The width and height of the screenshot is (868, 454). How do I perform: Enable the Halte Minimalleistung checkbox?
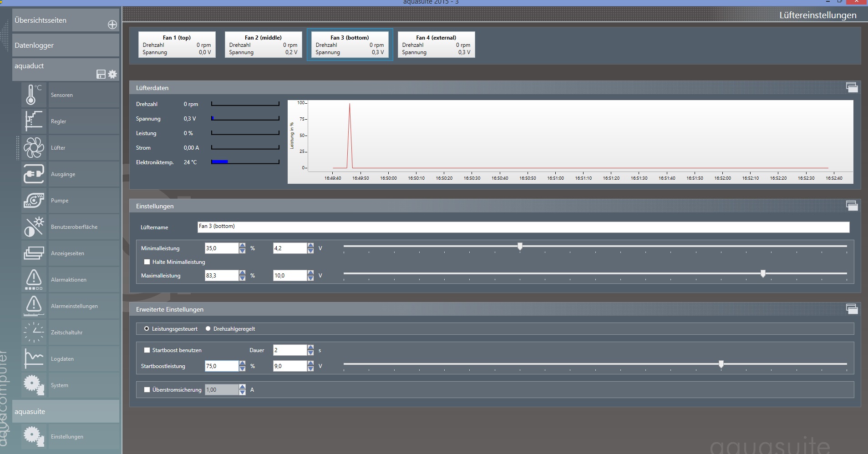147,262
